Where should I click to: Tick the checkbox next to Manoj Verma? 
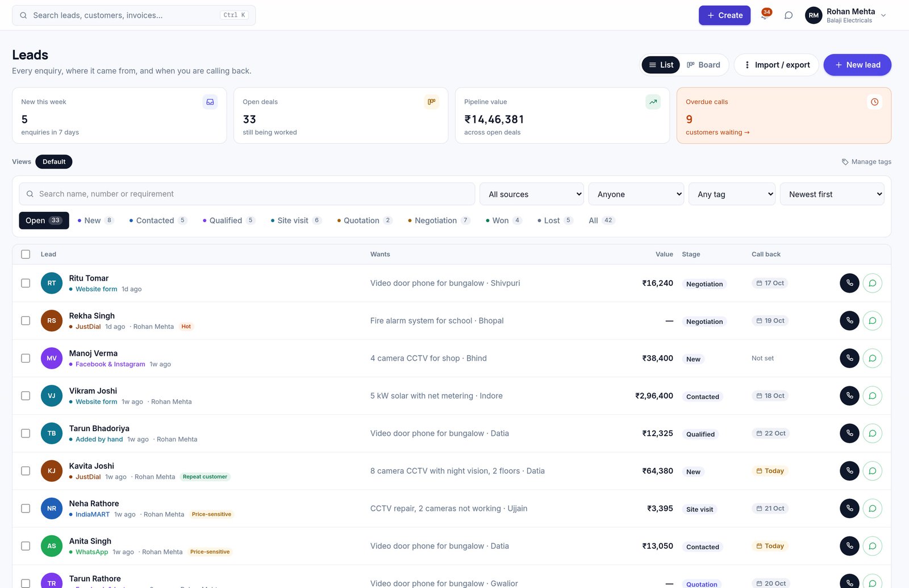[26, 358]
